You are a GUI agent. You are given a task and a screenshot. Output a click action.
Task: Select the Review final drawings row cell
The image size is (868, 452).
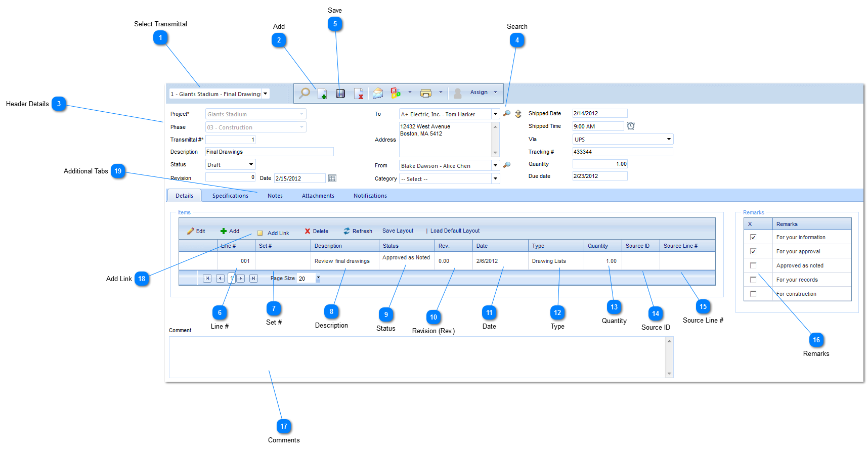click(x=345, y=261)
